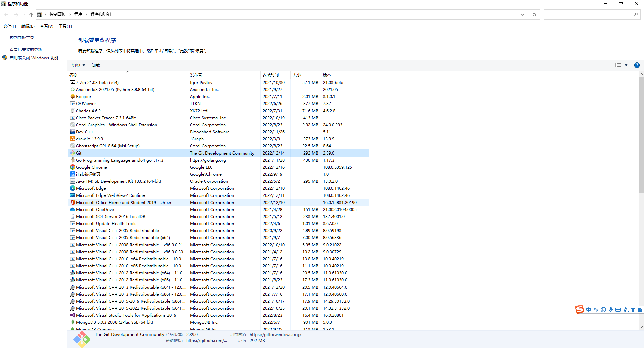Click the https://gitforwindows.org/ support link

(x=275, y=334)
